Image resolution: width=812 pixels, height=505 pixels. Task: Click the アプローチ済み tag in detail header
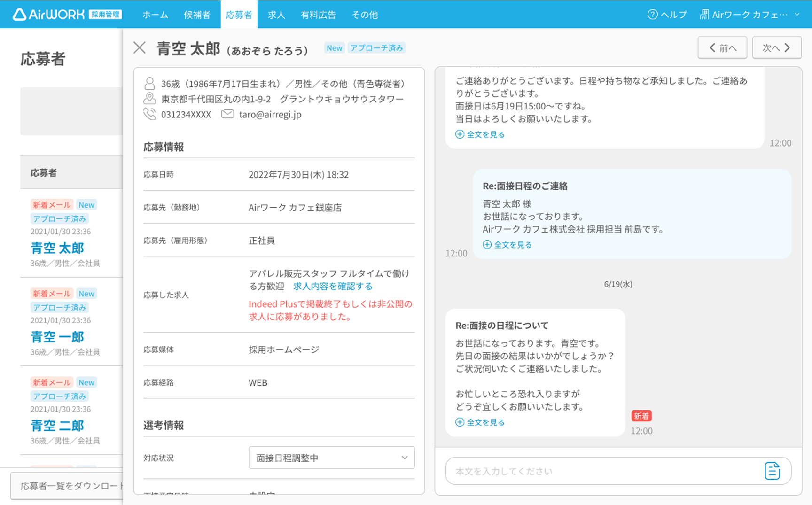[377, 48]
